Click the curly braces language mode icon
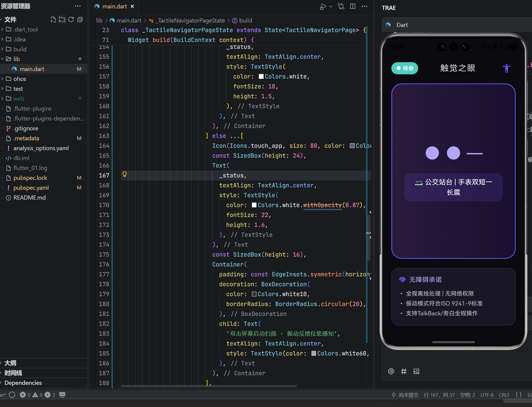The width and height of the screenshot is (532, 407). point(519,395)
